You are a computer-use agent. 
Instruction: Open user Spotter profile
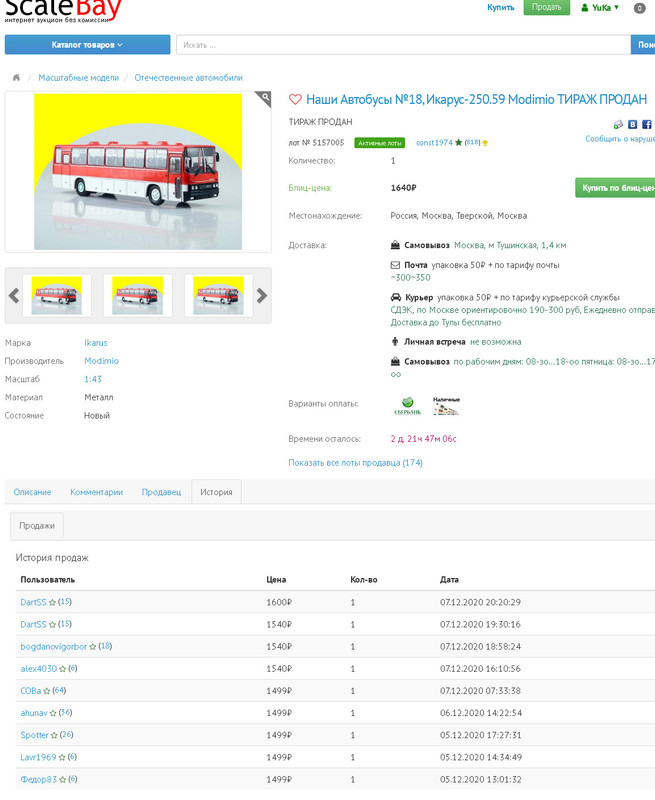click(34, 735)
